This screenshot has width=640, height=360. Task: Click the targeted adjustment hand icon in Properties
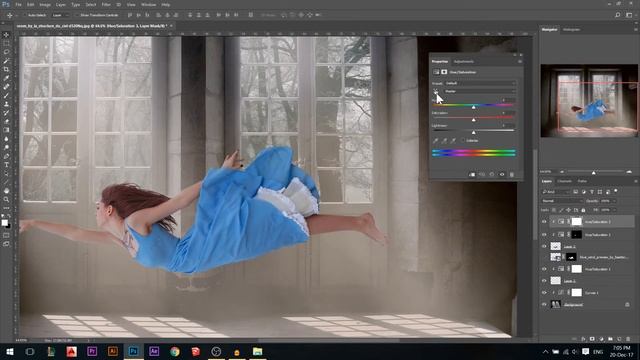(436, 91)
